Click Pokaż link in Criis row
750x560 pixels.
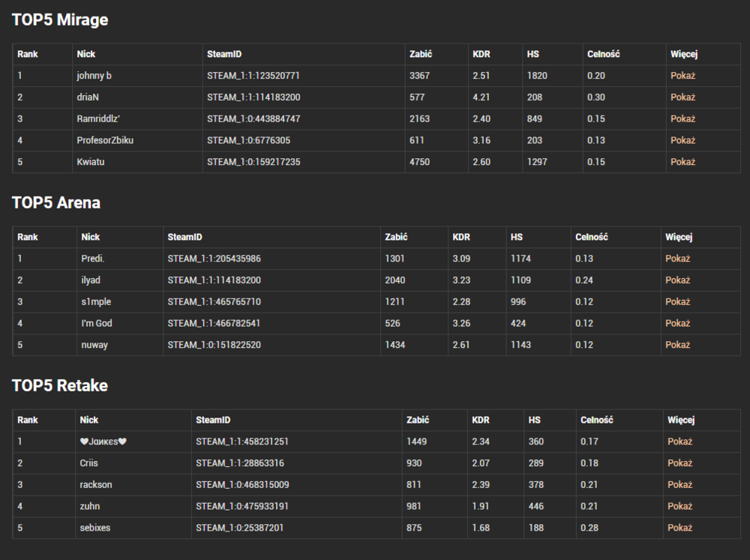(679, 463)
